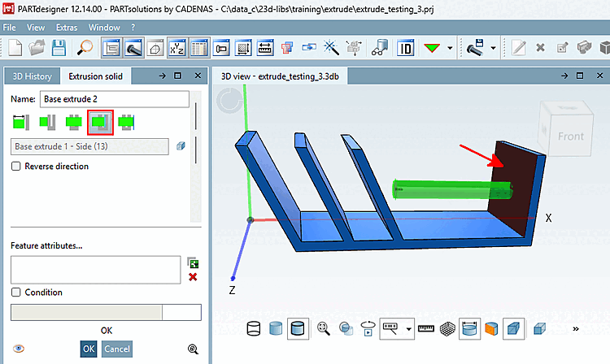Click the mesh grid icon

click(447, 328)
